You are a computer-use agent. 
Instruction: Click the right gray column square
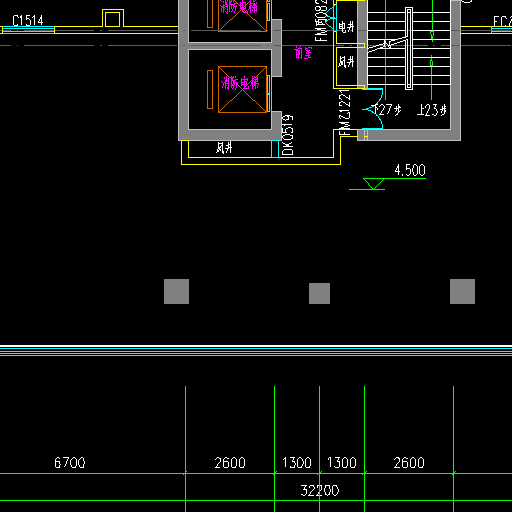click(x=462, y=291)
